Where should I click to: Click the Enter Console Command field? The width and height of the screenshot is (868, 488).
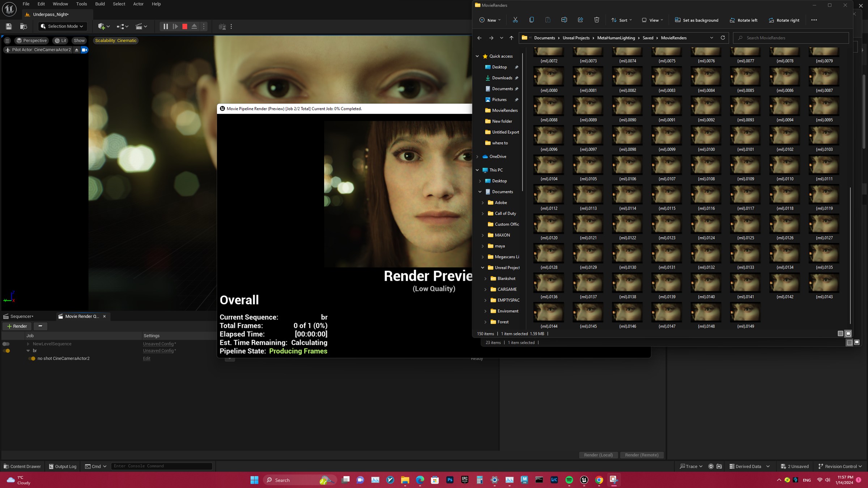162,466
